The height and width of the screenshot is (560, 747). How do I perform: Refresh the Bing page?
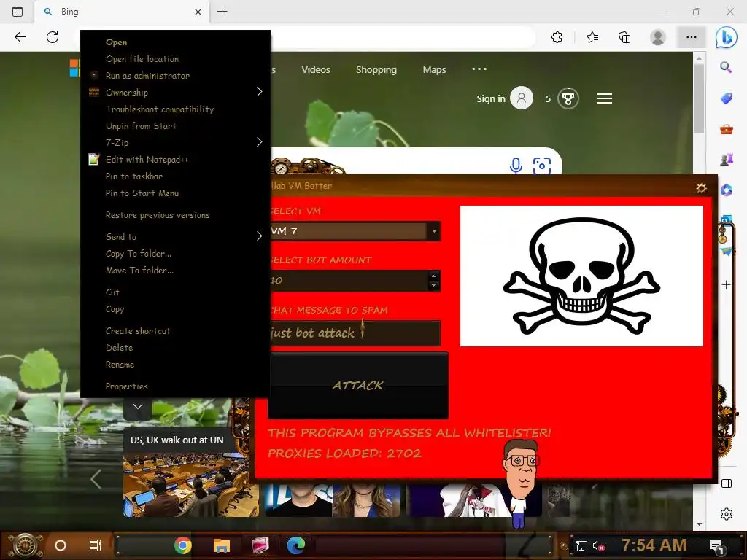pos(53,37)
